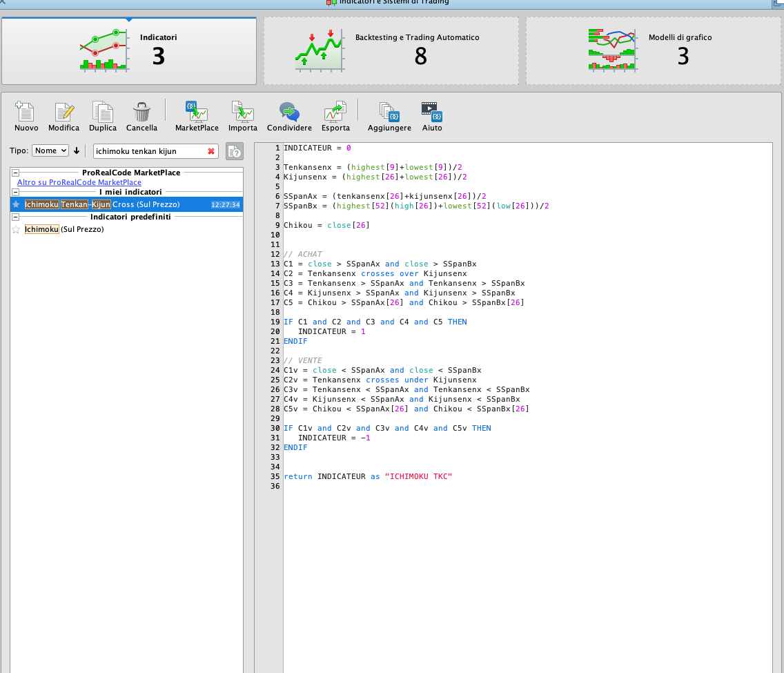Switch to Modelli di grafico tab

coord(654,51)
